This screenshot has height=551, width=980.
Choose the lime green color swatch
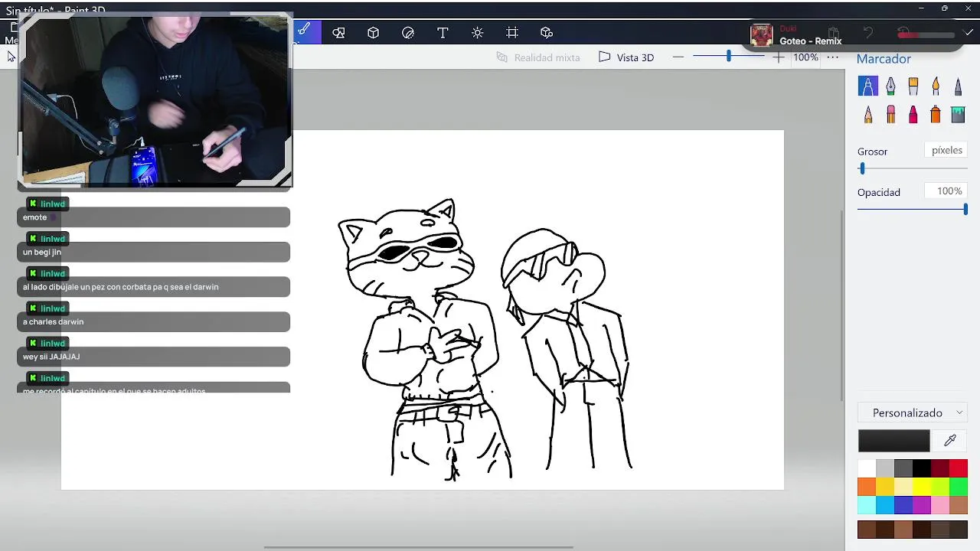click(940, 487)
